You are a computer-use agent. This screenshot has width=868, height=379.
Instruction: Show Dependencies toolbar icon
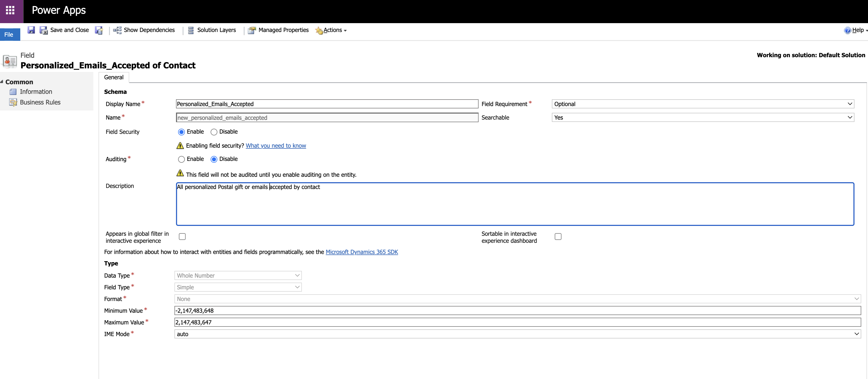117,30
